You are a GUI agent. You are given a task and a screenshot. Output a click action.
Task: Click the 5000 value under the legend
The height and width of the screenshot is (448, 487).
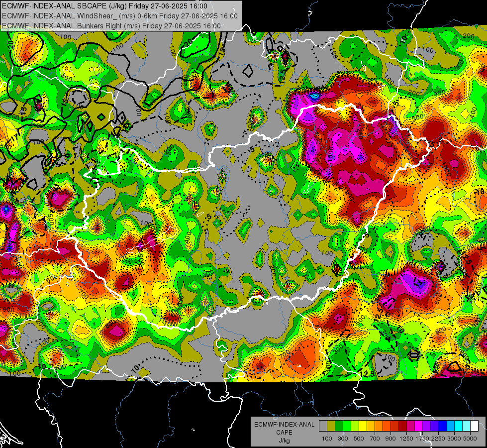[470, 439]
